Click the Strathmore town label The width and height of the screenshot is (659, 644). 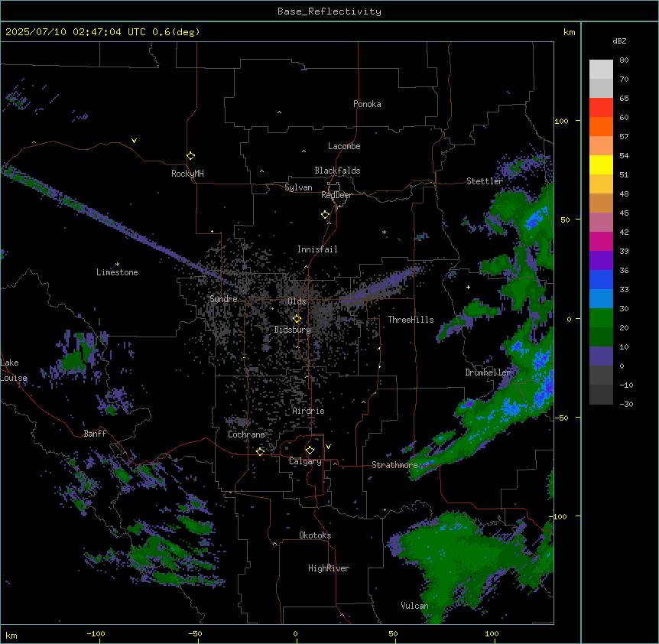394,465
